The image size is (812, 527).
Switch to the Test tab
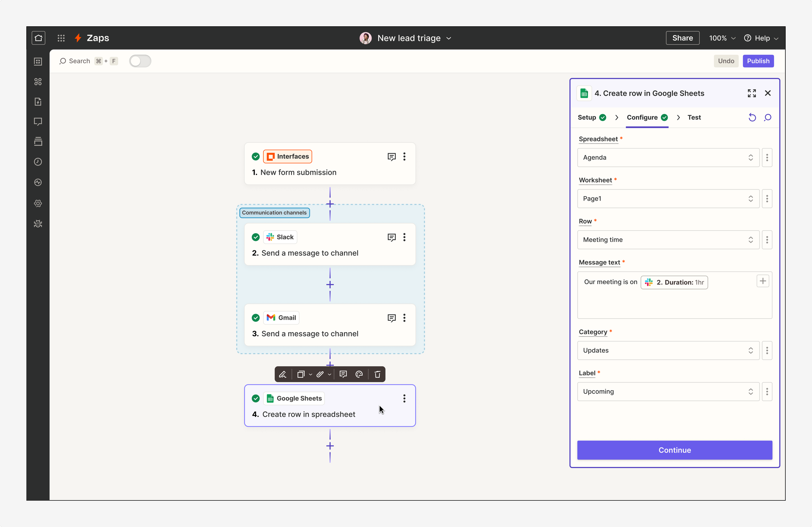point(694,117)
